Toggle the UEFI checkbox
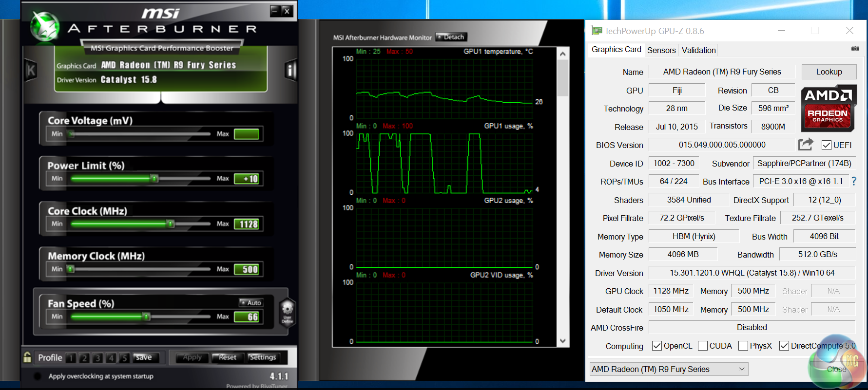 [x=826, y=145]
